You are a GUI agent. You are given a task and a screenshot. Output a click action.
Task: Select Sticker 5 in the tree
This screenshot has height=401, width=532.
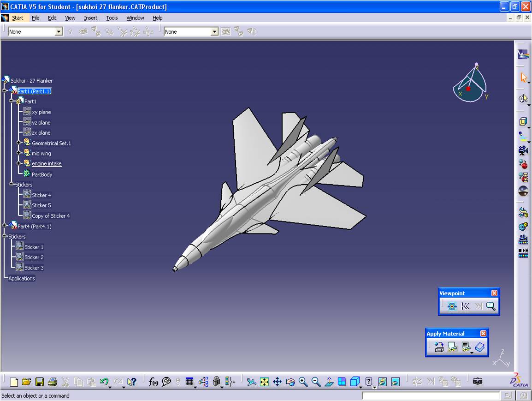(41, 205)
